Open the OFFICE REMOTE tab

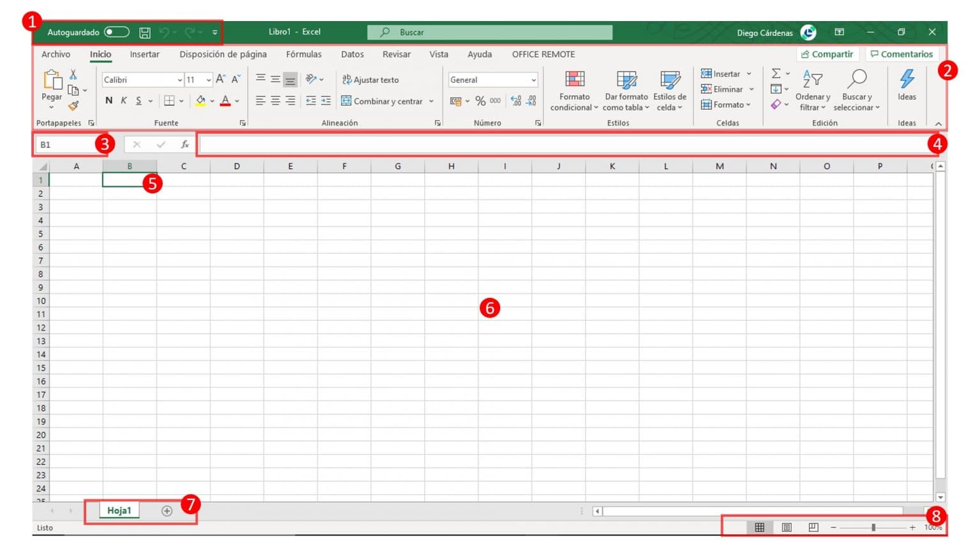click(543, 54)
